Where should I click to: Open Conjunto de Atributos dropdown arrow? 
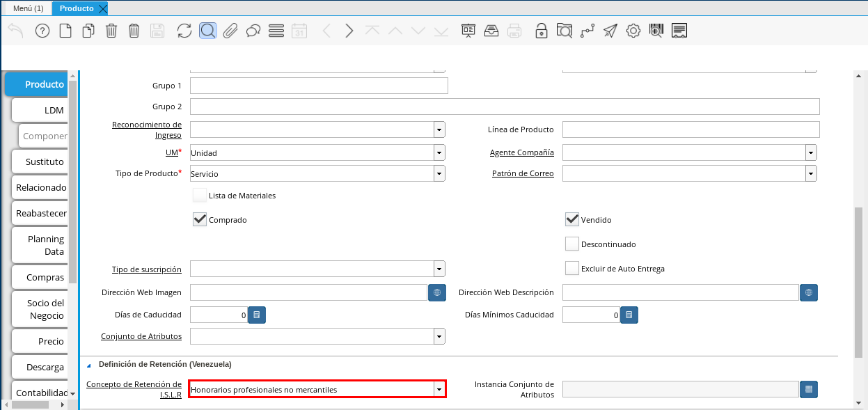pyautogui.click(x=439, y=336)
